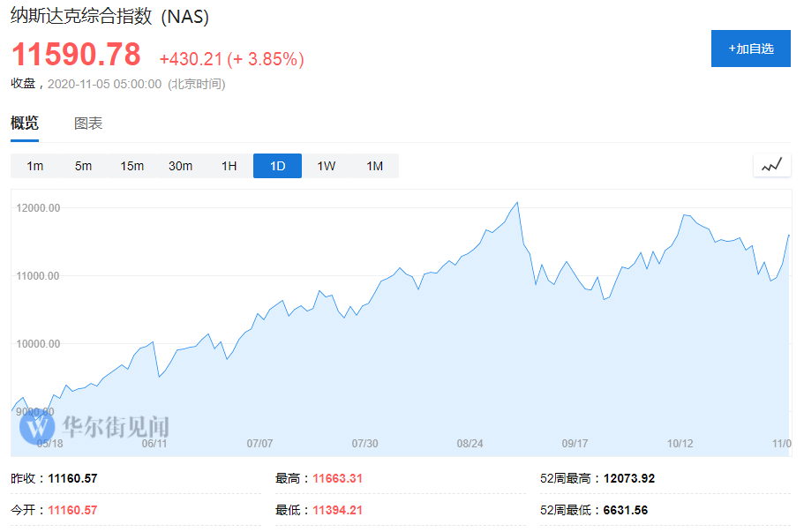Image resolution: width=804 pixels, height=532 pixels.
Task: Click the 07/07 date axis label
Action: (x=259, y=444)
